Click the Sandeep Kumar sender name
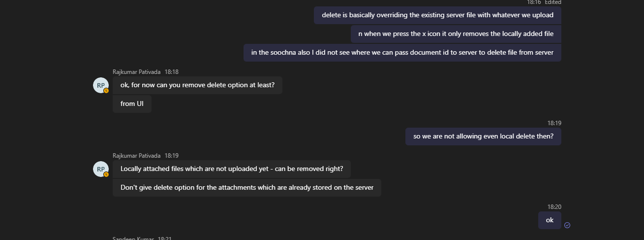The height and width of the screenshot is (240, 644). tap(133, 239)
